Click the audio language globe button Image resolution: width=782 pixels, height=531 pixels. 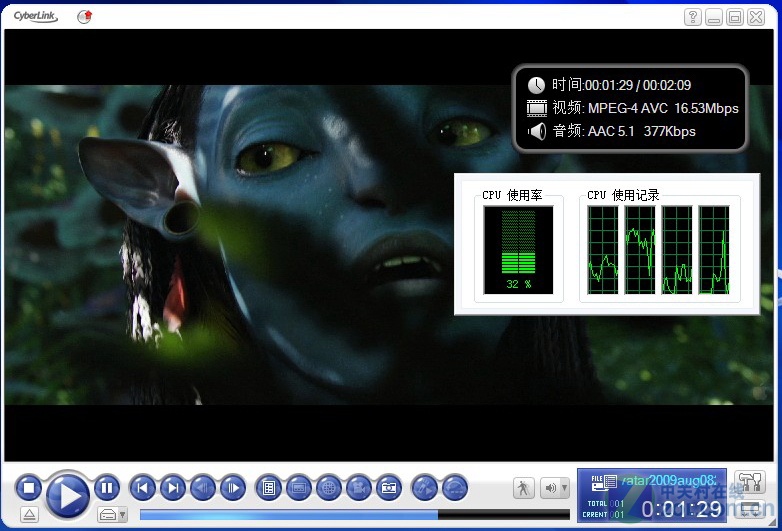click(x=329, y=488)
